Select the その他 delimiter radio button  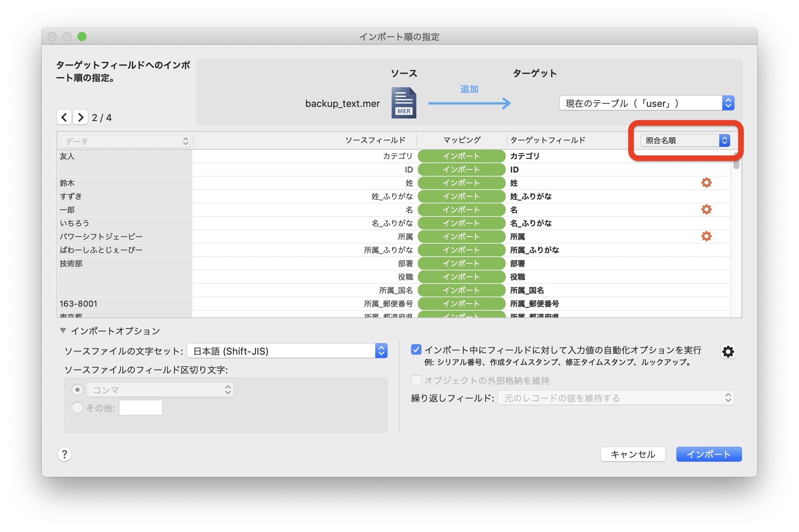point(77,408)
